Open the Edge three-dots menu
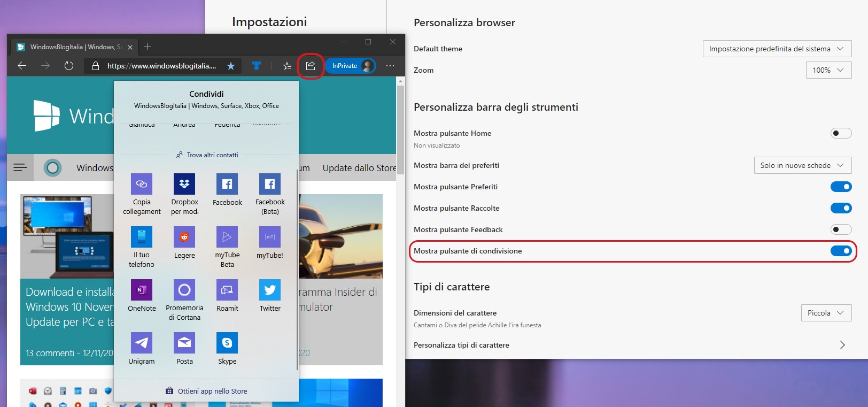868x407 pixels. click(x=390, y=66)
